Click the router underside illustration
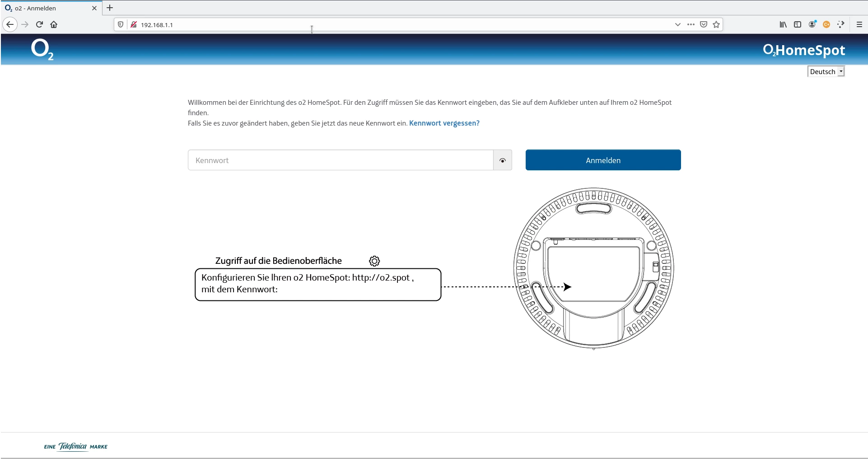The width and height of the screenshot is (868, 459). [x=593, y=268]
